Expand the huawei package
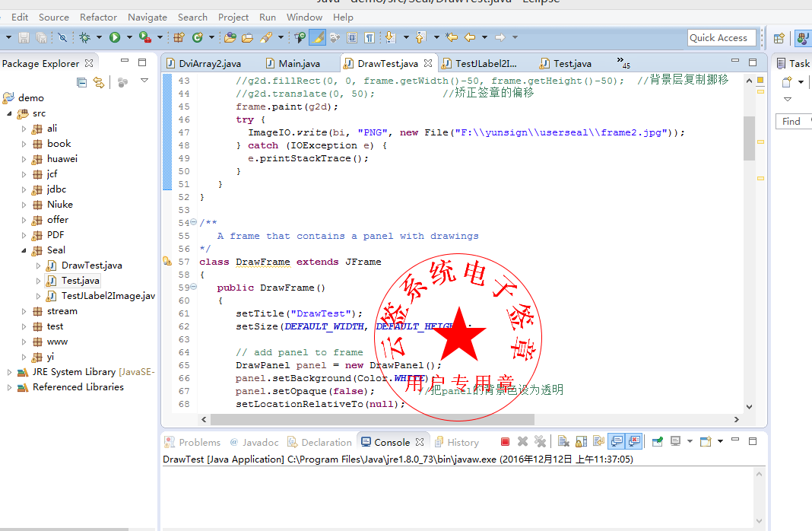Image resolution: width=812 pixels, height=531 pixels. point(24,159)
